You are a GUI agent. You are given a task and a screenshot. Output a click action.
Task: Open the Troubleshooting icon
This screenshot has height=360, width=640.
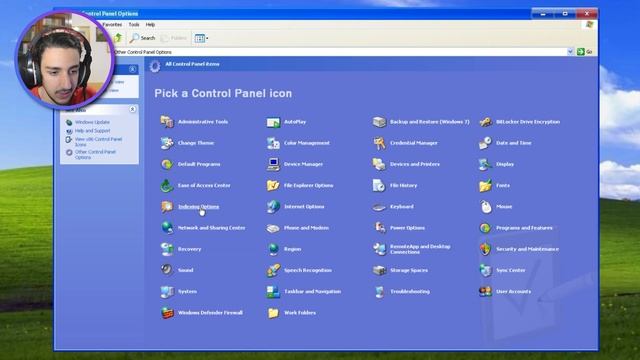379,291
